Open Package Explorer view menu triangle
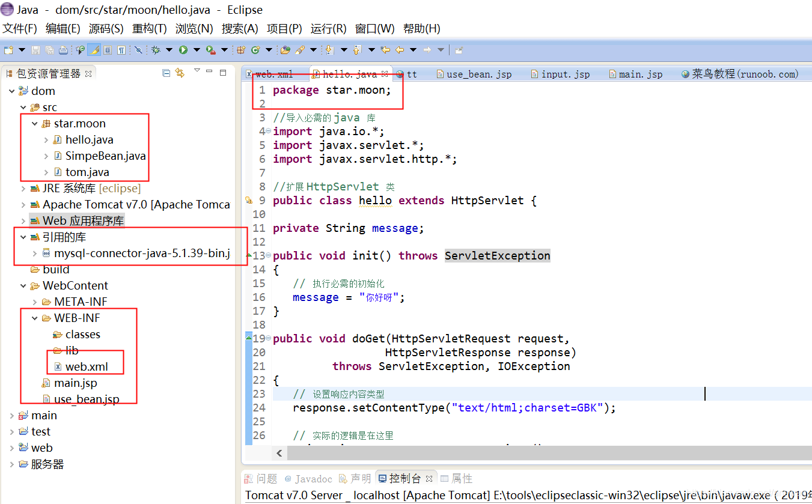 197,71
